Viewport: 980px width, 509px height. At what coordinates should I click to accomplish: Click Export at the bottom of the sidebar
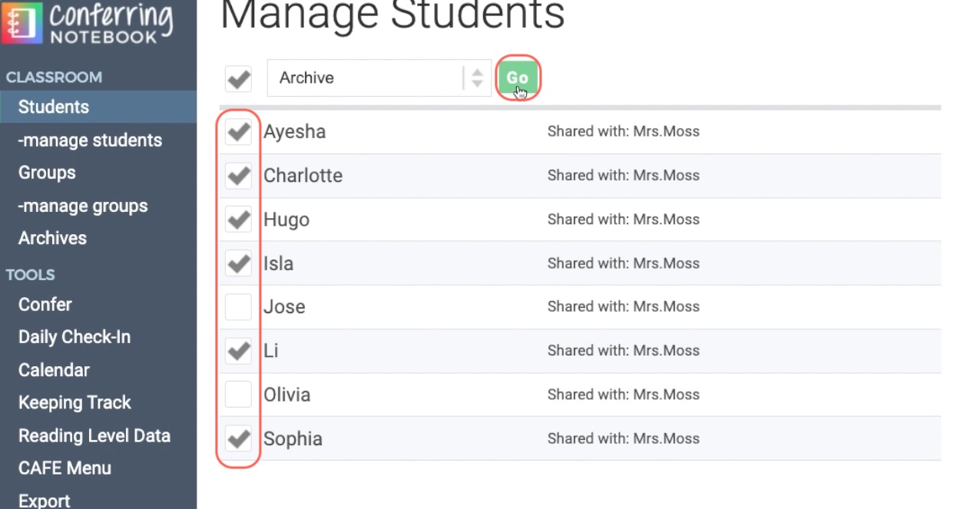tap(44, 500)
